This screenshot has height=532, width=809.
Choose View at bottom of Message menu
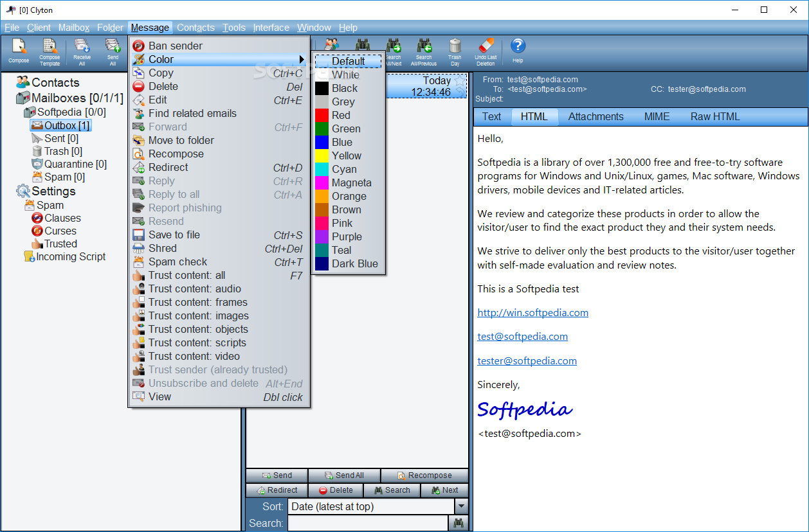pos(219,396)
